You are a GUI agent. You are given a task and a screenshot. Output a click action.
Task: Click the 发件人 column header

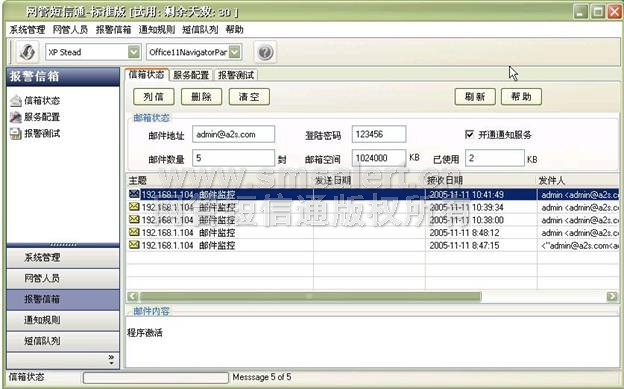(x=578, y=180)
